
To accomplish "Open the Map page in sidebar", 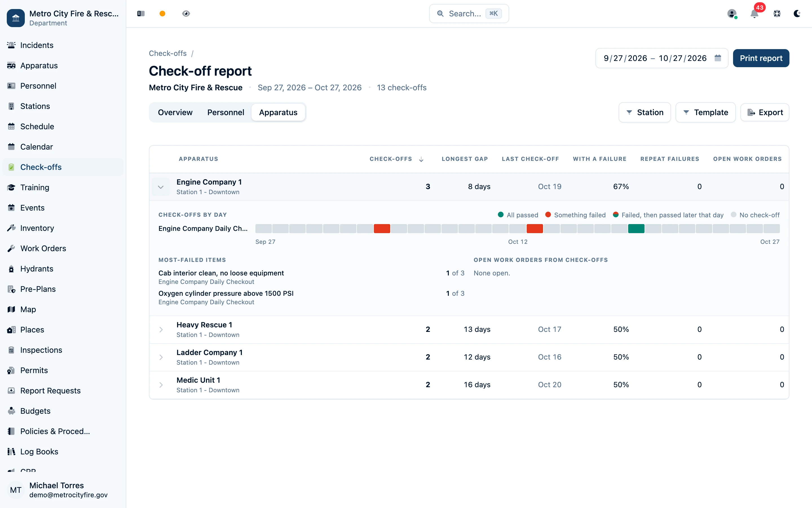I will click(x=63, y=309).
